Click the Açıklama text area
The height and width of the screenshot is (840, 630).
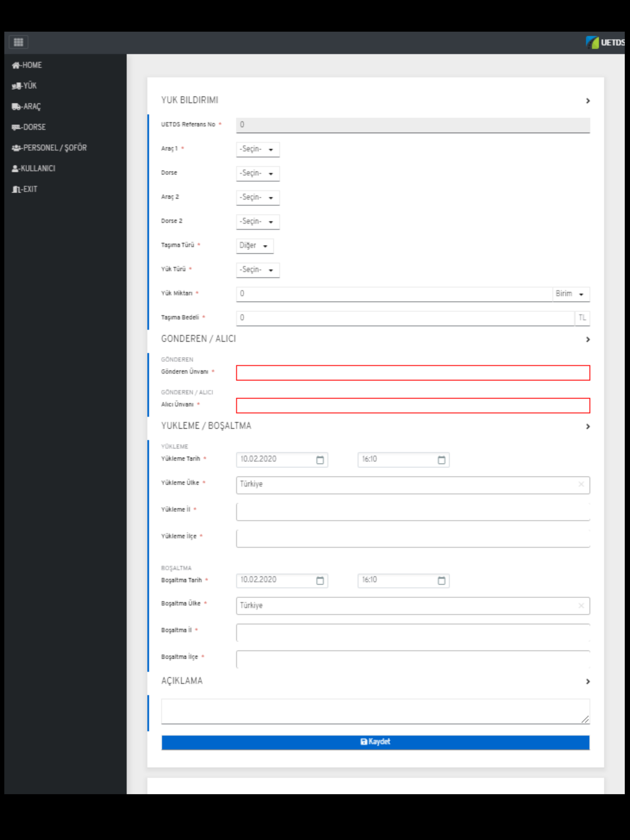(x=375, y=711)
